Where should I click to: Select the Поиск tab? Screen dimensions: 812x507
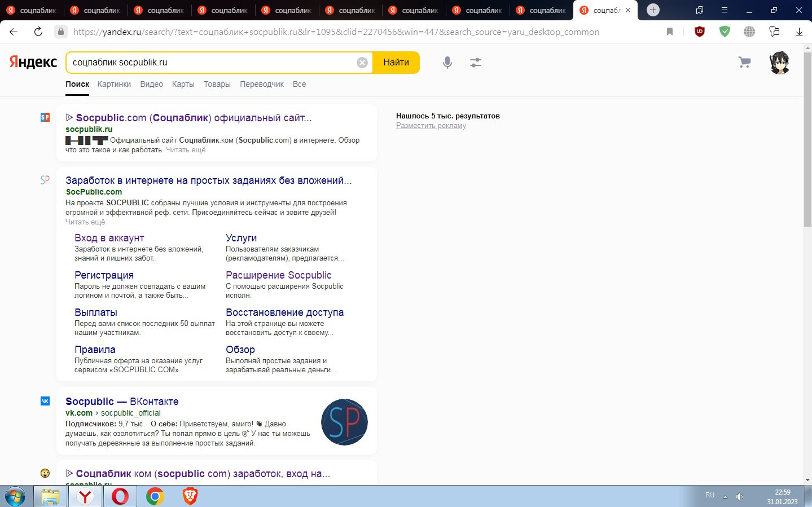[77, 84]
